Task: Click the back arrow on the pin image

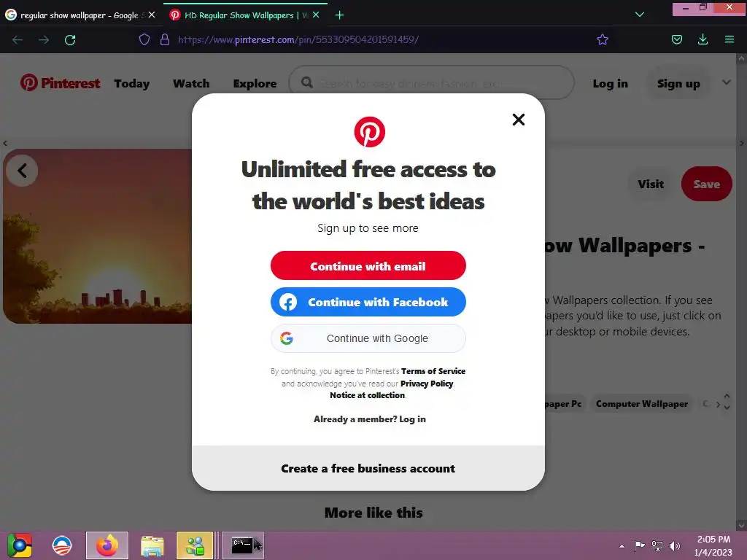Action: (x=22, y=171)
